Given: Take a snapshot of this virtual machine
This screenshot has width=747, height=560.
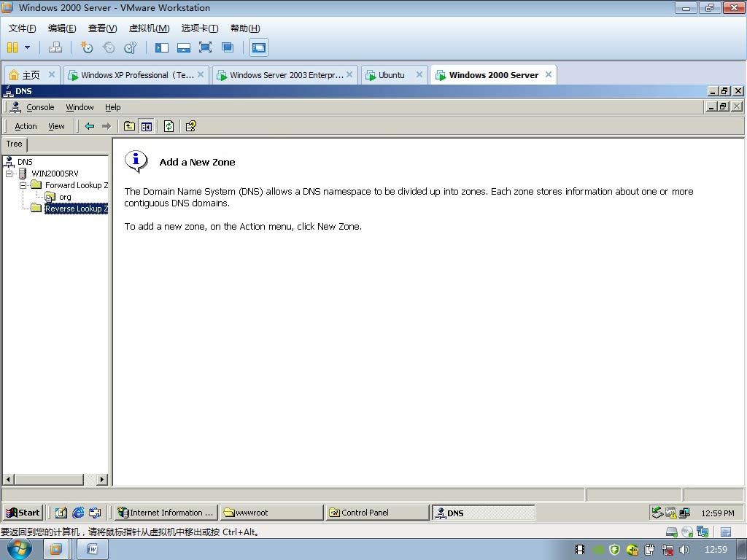Looking at the screenshot, I should click(86, 47).
